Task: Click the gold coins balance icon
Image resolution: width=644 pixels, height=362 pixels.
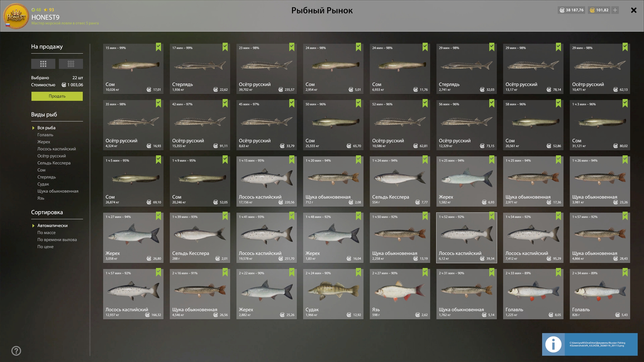Action: tap(592, 10)
